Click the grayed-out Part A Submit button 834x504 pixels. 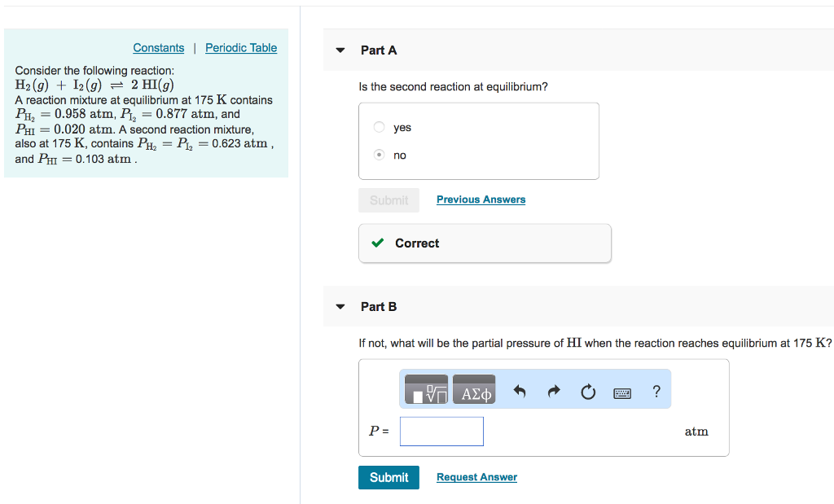click(388, 200)
